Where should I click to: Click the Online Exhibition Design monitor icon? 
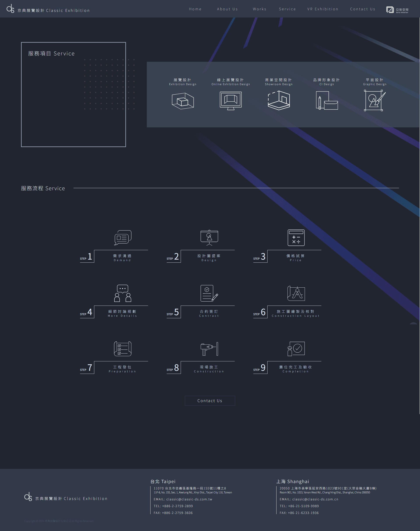(231, 101)
